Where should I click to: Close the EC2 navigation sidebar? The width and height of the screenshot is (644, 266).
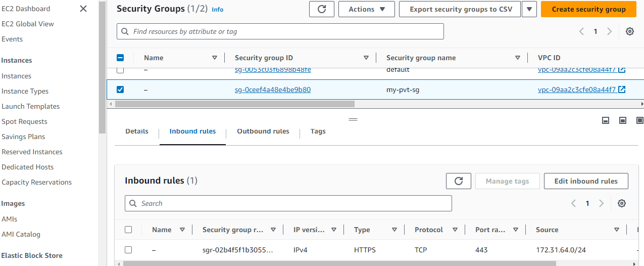pyautogui.click(x=83, y=9)
